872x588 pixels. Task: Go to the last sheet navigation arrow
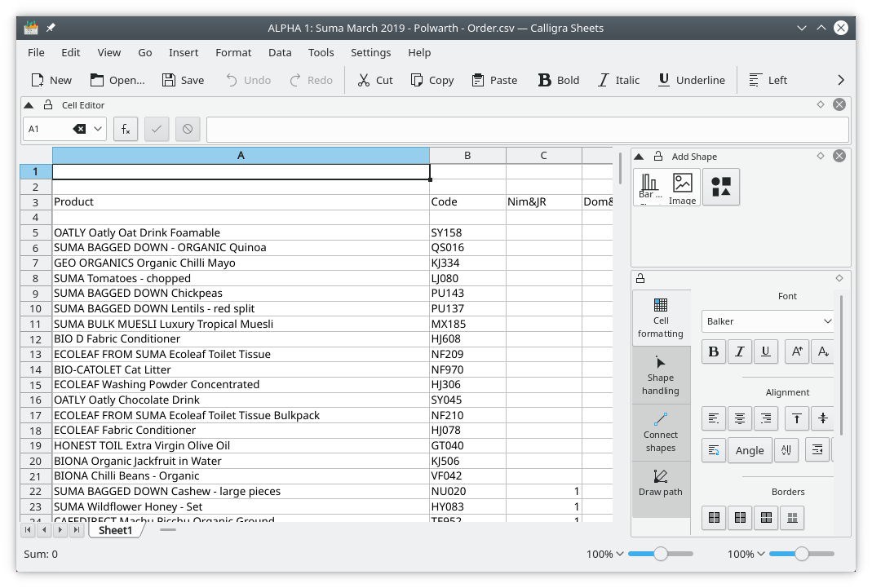pyautogui.click(x=77, y=530)
